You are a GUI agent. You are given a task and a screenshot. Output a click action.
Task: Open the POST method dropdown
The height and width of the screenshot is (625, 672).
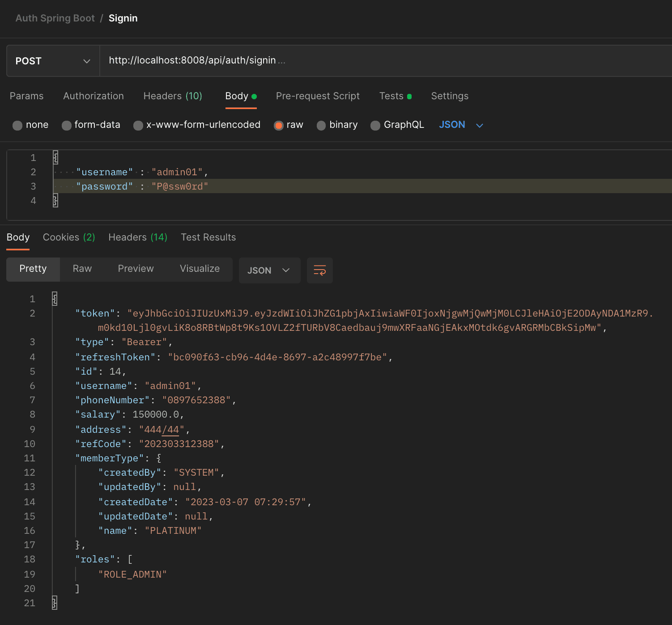coord(53,61)
